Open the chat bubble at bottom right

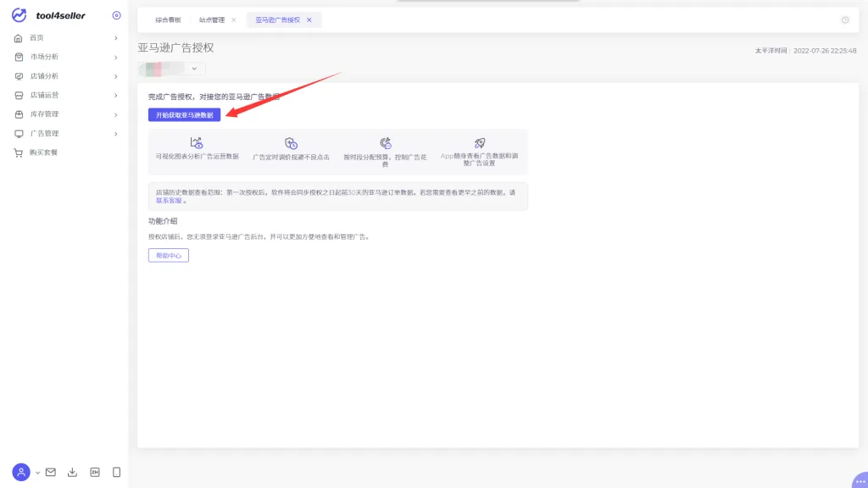[x=860, y=480]
